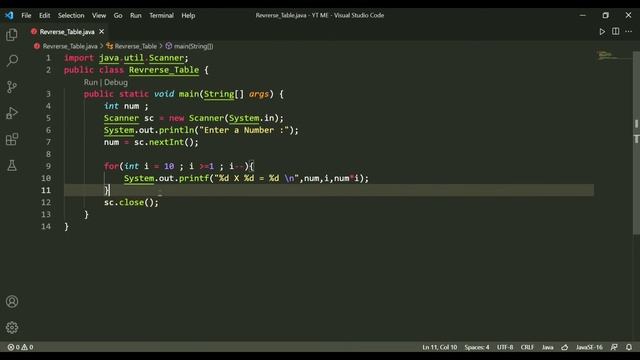640x360 pixels.
Task: Open the Run and Debug view
Action: 12,113
